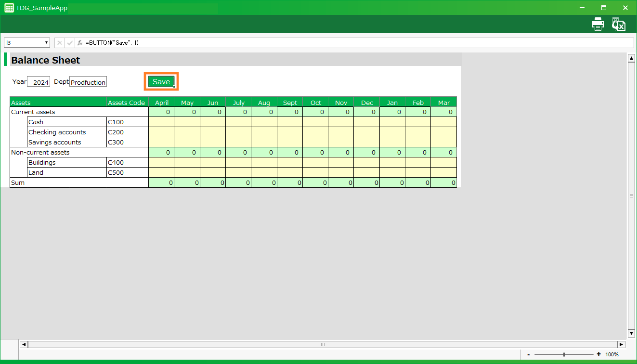Click the Export to Excel icon
637x364 pixels.
click(x=618, y=25)
